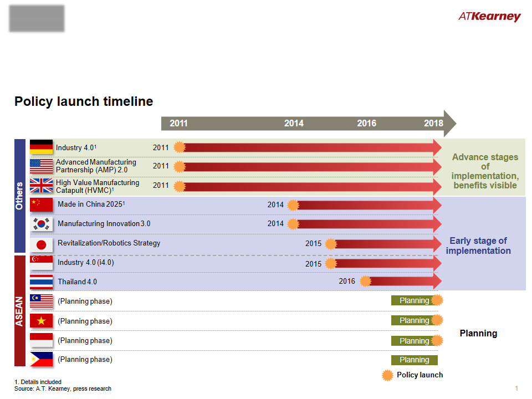This screenshot has width=532, height=399.
Task: Click the 'Policy launch' legend text
Action: 420,375
